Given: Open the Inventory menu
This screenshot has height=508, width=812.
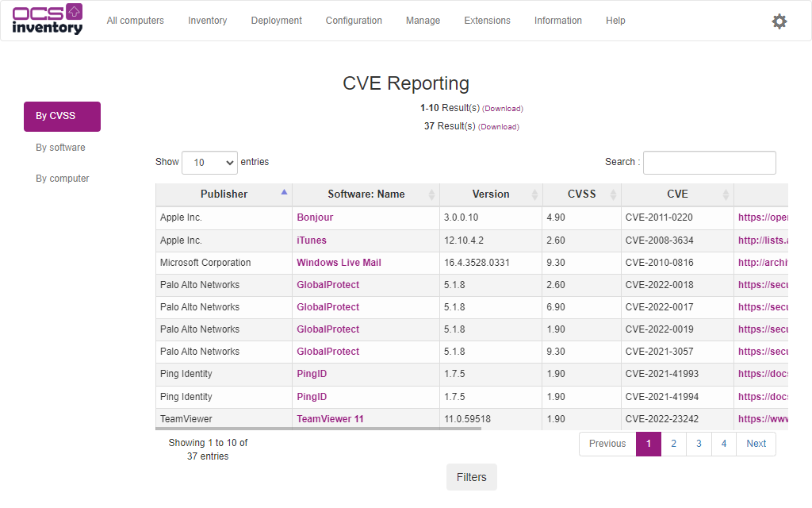Looking at the screenshot, I should [207, 21].
